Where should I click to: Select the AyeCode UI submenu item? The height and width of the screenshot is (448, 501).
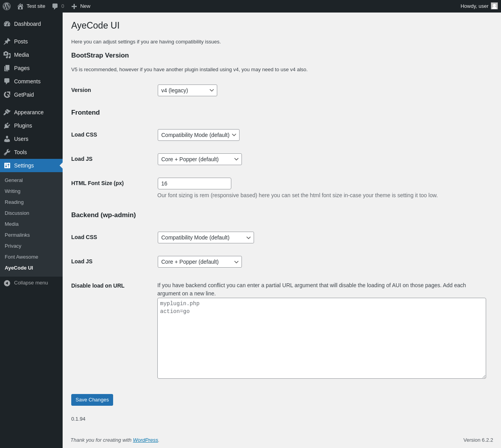[x=19, y=268]
